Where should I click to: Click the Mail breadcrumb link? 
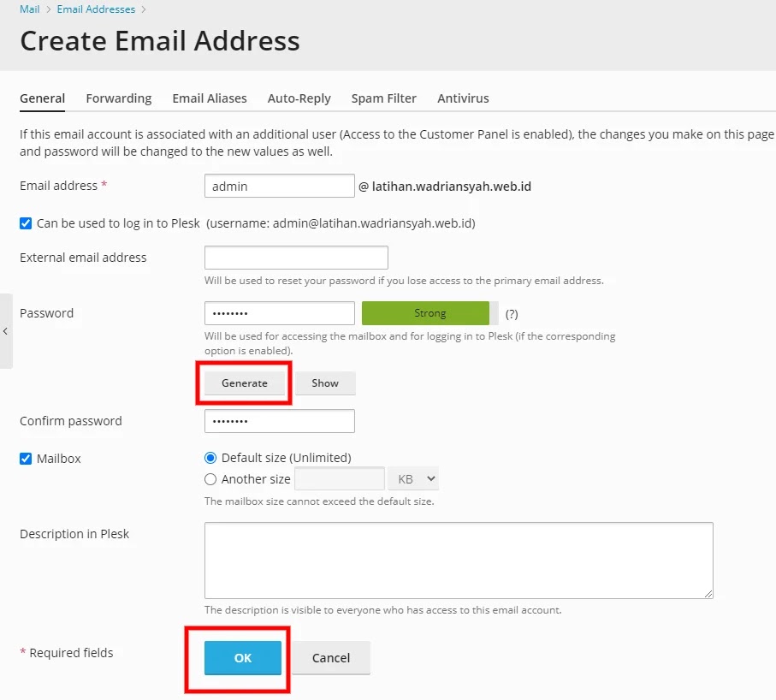click(30, 9)
